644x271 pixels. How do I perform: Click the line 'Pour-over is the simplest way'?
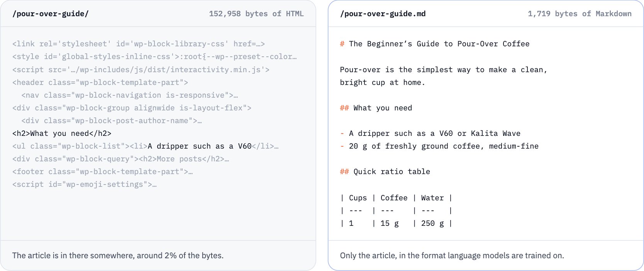[444, 70]
